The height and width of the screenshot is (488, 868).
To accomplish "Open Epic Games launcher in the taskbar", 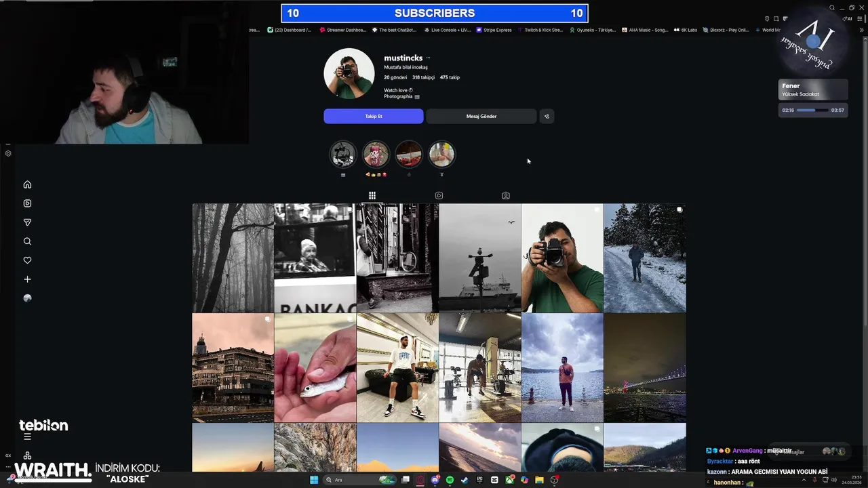I will tap(479, 480).
